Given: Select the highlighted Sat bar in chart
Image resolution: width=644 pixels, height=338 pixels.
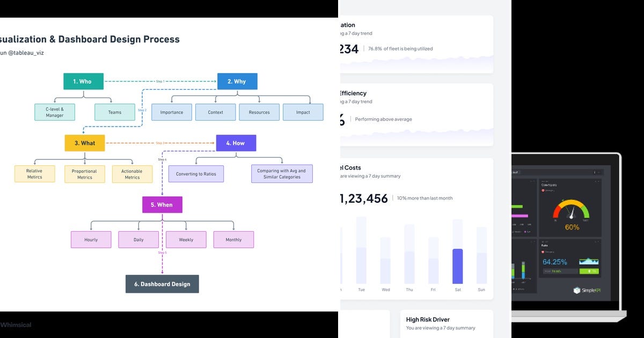Looking at the screenshot, I should pos(457,266).
